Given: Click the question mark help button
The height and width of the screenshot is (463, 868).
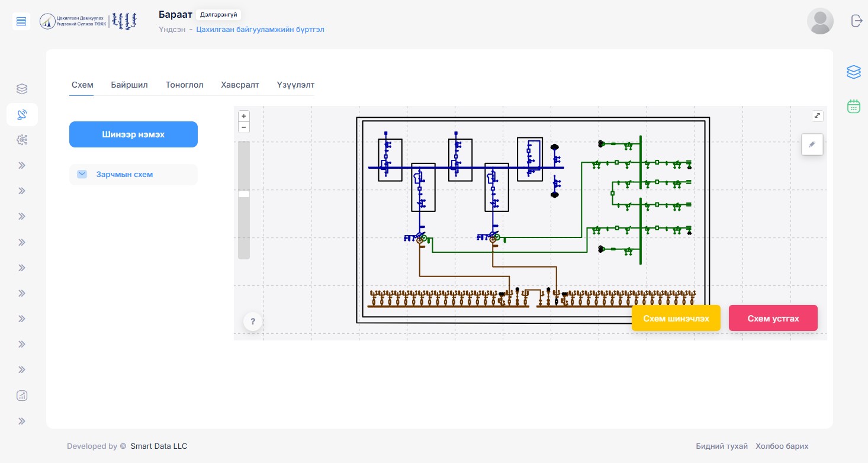Looking at the screenshot, I should [x=253, y=321].
